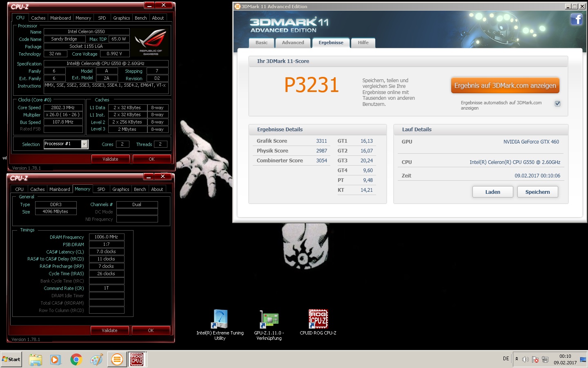The height and width of the screenshot is (368, 588).
Task: Open Paint from the taskbar
Action: pos(96,359)
